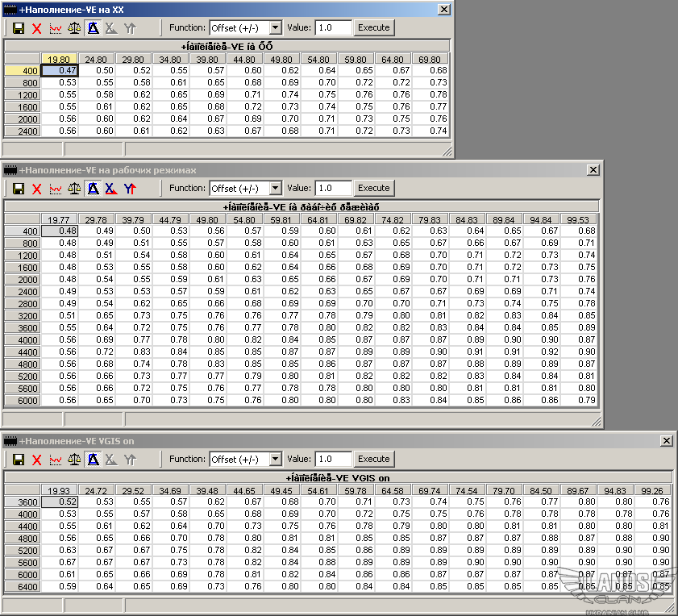This screenshot has width=678, height=616.
Task: Expand the Function dropdown in the middle window
Action: pos(275,189)
